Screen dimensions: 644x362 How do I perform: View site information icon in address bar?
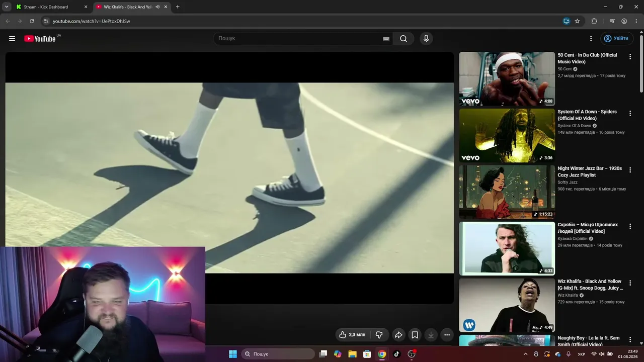[x=46, y=21]
